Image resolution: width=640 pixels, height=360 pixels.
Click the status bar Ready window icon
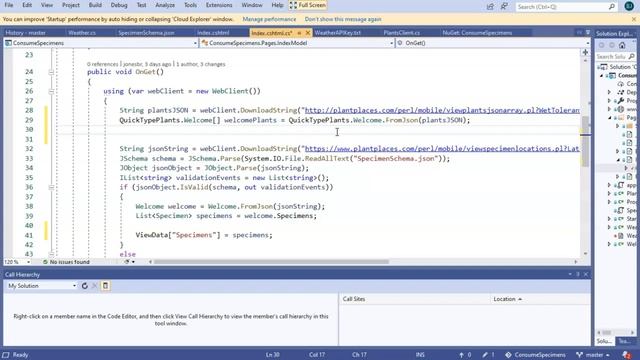coord(6,355)
